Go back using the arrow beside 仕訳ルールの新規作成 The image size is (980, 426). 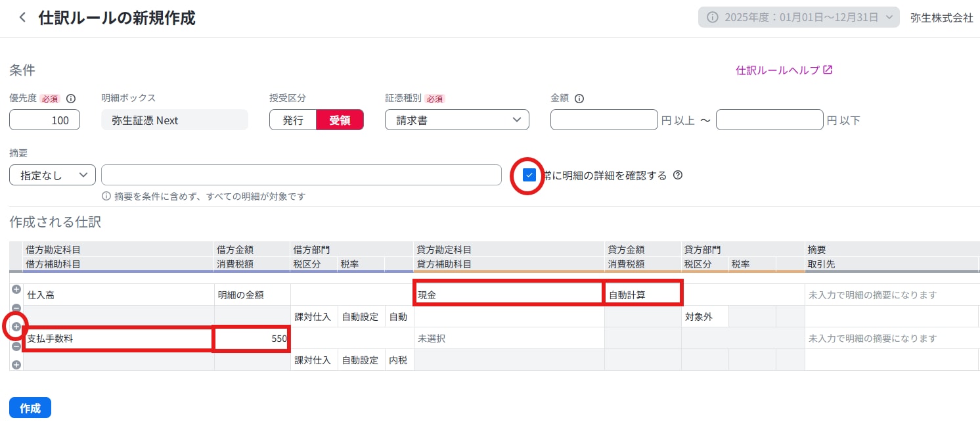pos(23,18)
